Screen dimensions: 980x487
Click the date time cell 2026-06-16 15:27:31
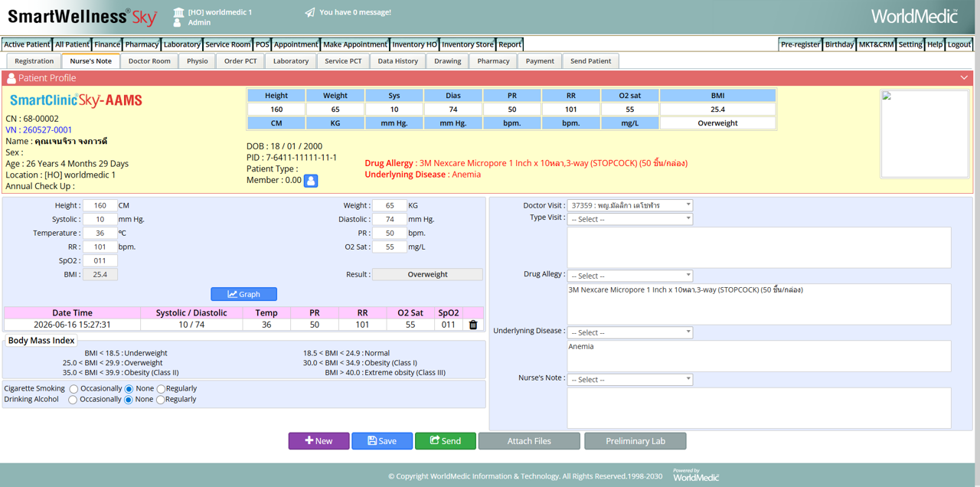tap(72, 325)
